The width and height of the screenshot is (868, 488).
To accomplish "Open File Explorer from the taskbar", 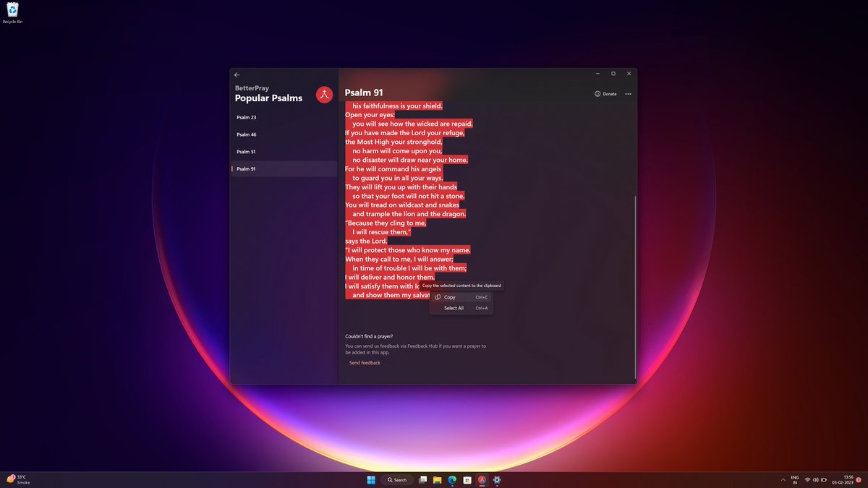I will click(x=438, y=479).
